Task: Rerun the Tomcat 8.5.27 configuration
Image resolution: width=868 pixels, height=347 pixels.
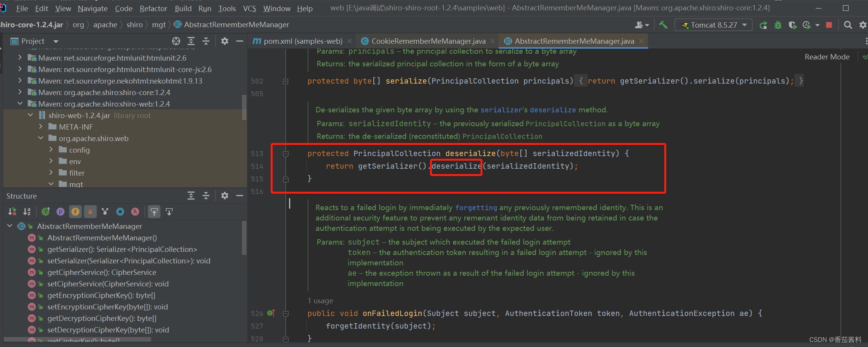Action: point(763,25)
